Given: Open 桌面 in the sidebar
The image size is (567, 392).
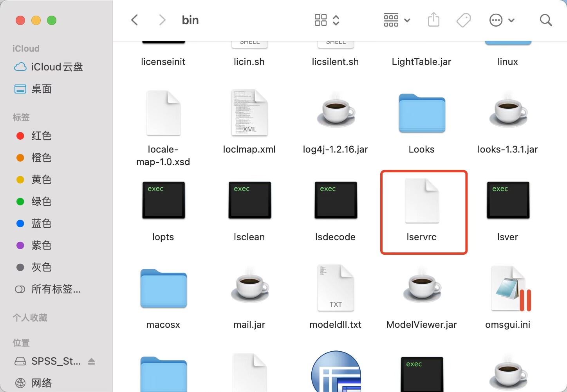Looking at the screenshot, I should click(33, 89).
